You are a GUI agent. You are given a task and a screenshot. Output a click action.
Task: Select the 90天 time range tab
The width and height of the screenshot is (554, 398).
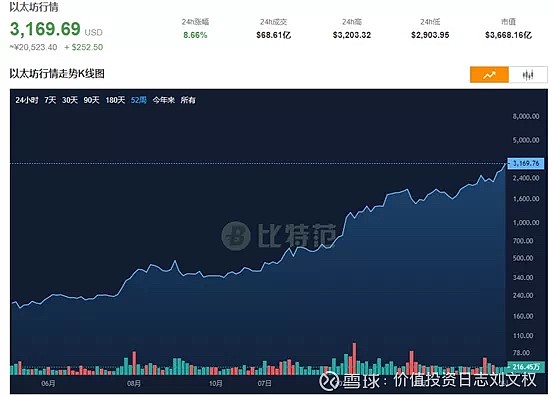pos(91,100)
